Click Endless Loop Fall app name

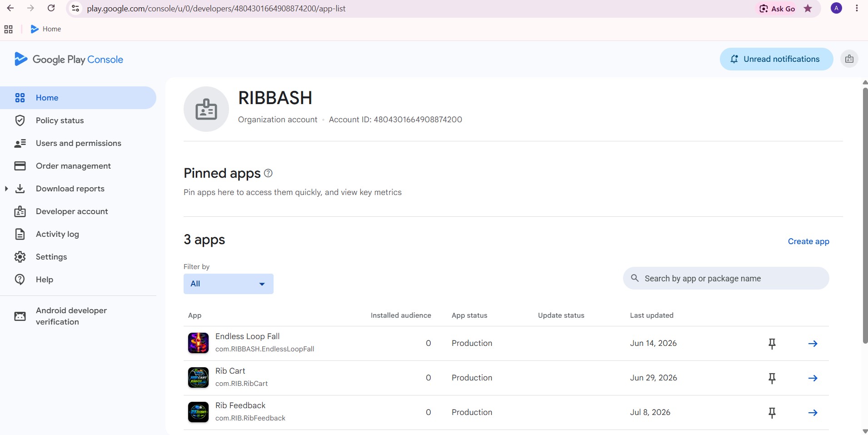[x=247, y=336]
